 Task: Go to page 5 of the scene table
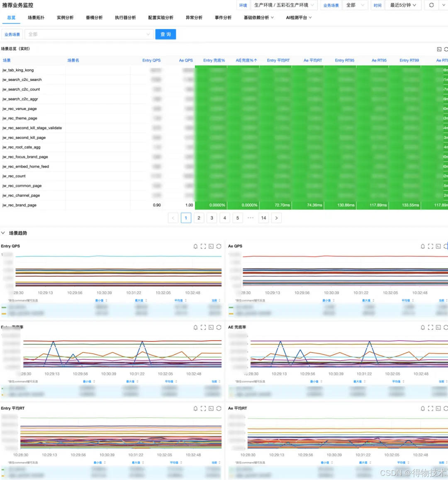point(237,218)
